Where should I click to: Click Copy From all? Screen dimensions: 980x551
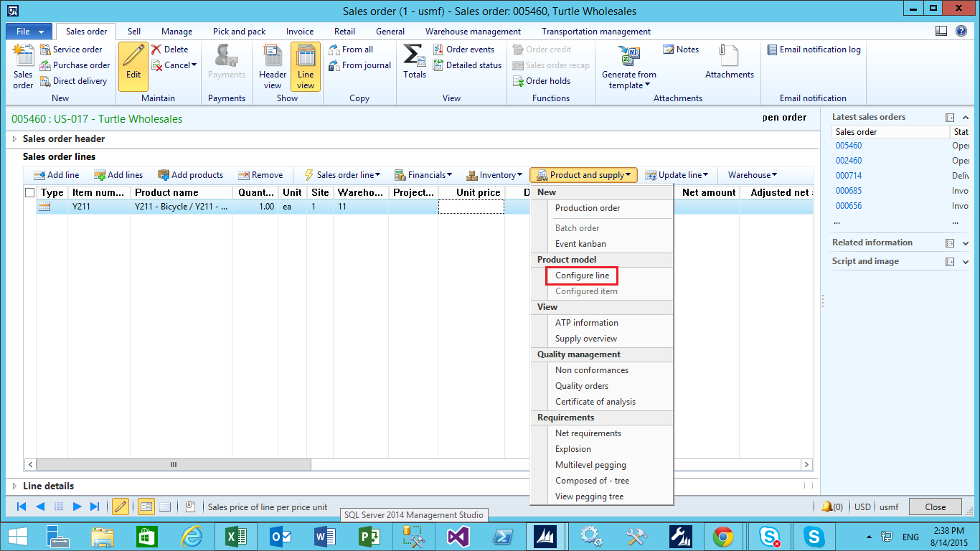pos(351,50)
